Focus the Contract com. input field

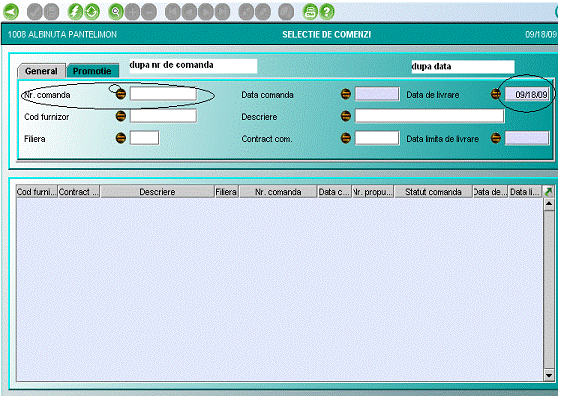(377, 138)
